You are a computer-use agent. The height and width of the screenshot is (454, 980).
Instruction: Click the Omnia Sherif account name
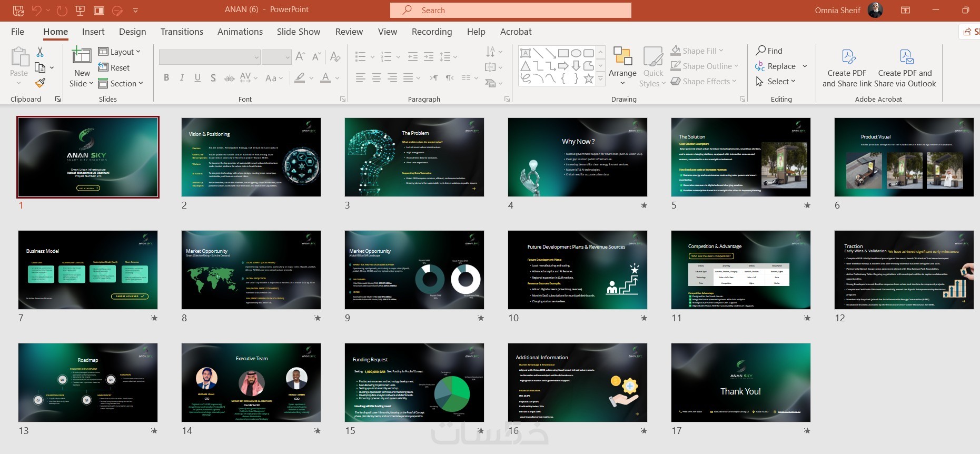[837, 10]
